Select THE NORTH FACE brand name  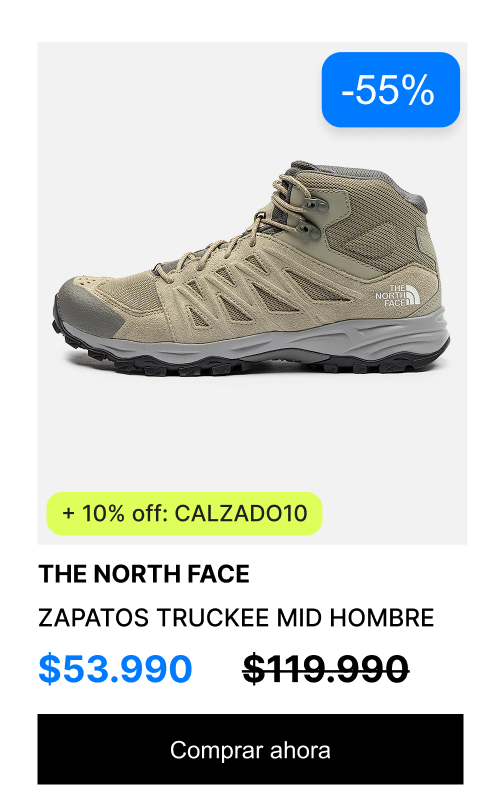(x=144, y=574)
